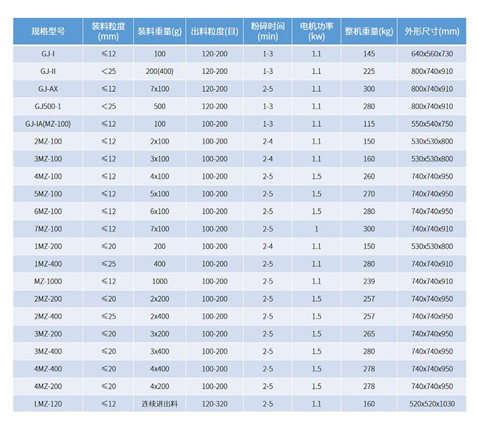Select the 外形尺寸(mm) column header
This screenshot has width=479, height=448.
coord(432,31)
